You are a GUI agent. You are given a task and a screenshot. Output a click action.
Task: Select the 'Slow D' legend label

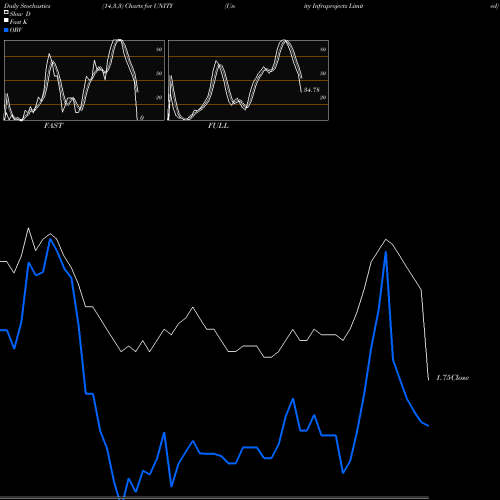pyautogui.click(x=20, y=14)
